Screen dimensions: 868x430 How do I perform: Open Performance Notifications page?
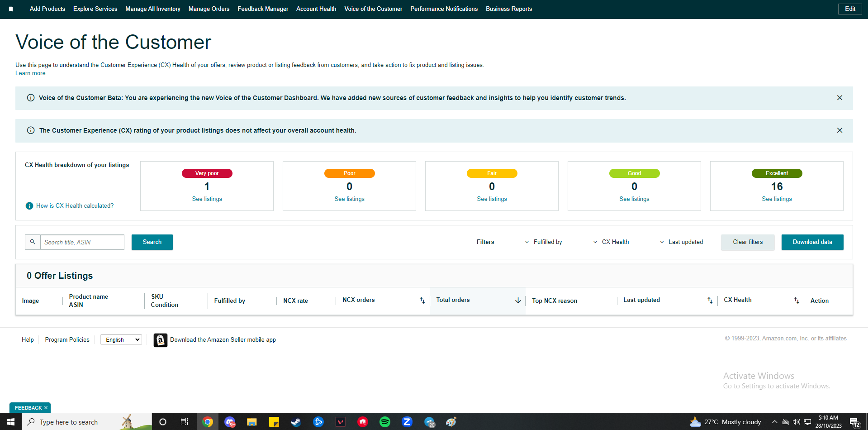point(444,9)
